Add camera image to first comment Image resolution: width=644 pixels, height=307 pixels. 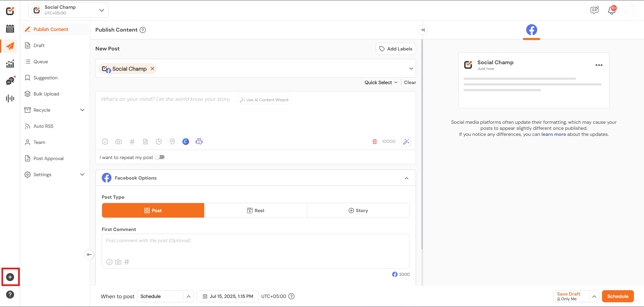[x=118, y=262]
